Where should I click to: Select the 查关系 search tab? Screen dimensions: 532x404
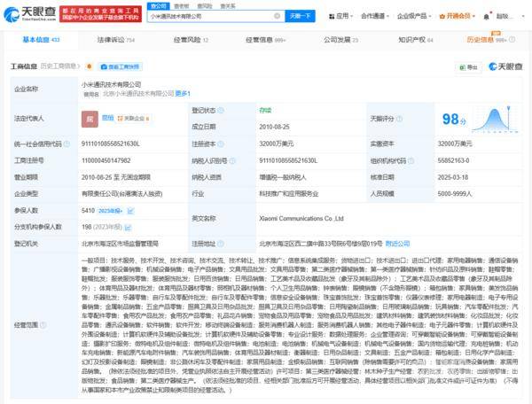[227, 6]
